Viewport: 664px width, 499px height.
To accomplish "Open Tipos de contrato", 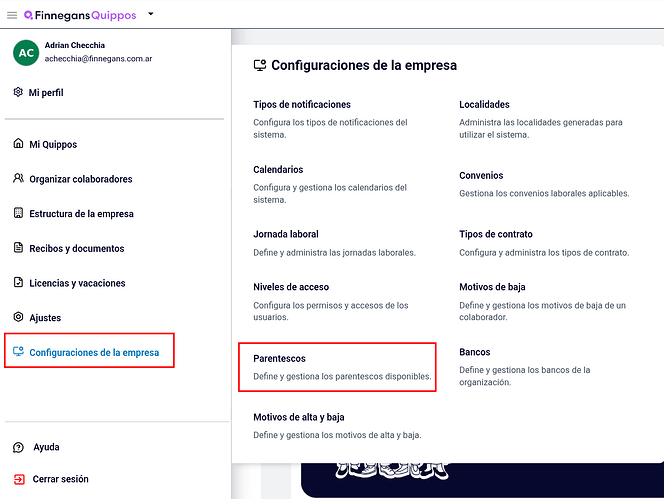I will coord(495,234).
